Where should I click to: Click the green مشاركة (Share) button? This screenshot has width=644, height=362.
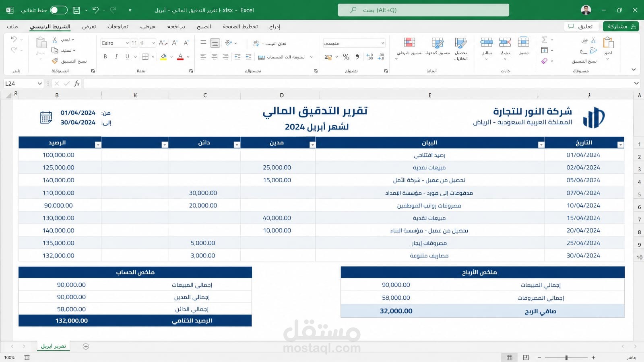coord(621,27)
